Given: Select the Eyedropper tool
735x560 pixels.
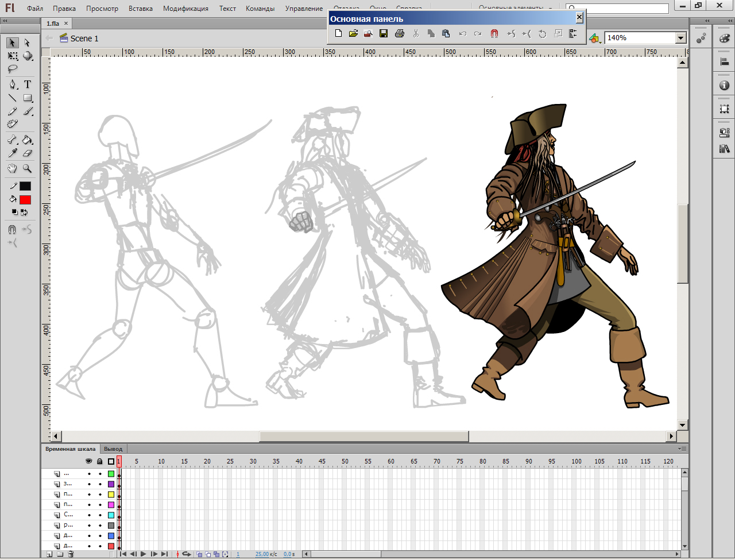Looking at the screenshot, I should pos(12,153).
